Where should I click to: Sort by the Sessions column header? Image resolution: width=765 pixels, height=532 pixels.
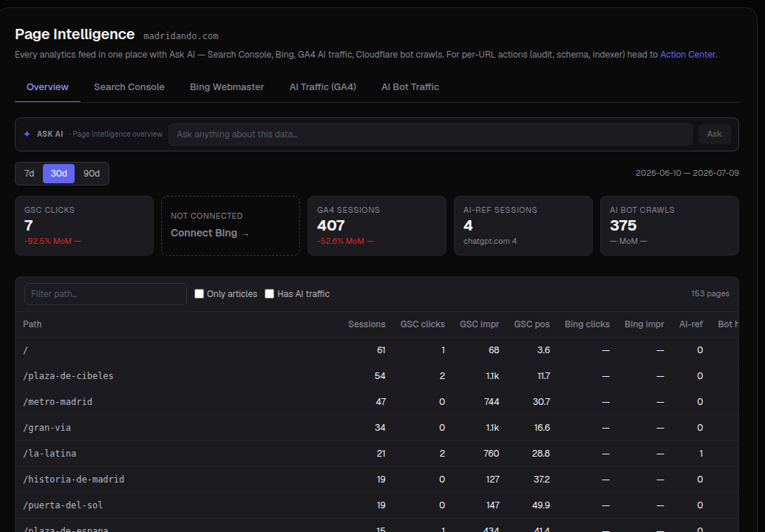click(x=367, y=324)
